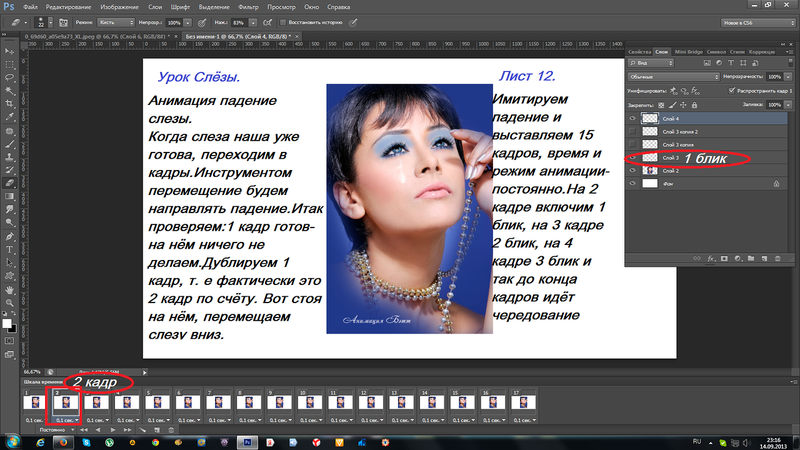This screenshot has height=450, width=800.
Task: Duplicate selected frame icon in timeline
Action: click(x=157, y=430)
